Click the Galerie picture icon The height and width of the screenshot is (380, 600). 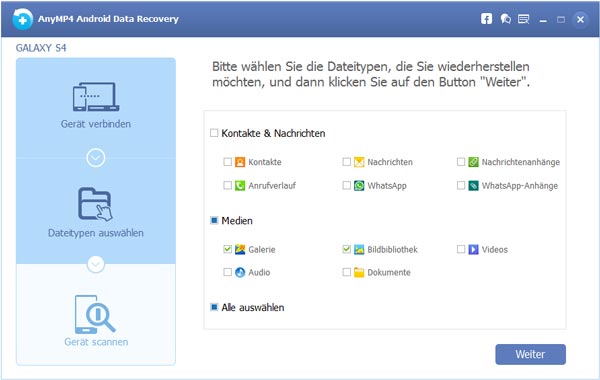pos(240,250)
